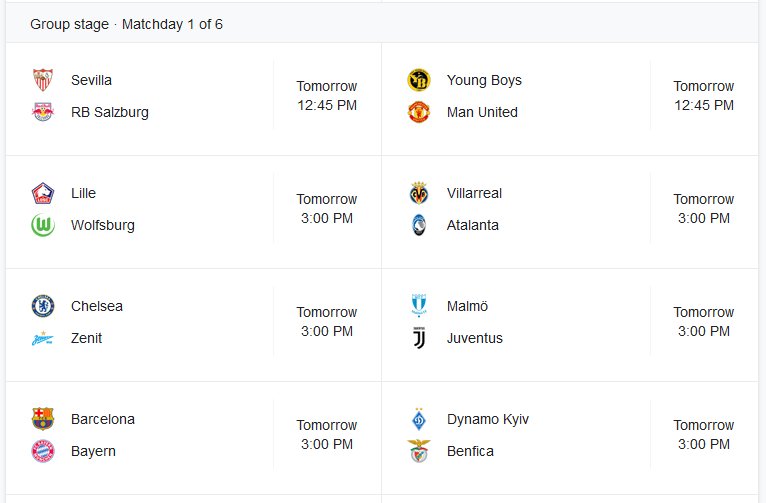The width and height of the screenshot is (766, 503).
Task: Open the Wolfsburg logo
Action: pos(43,225)
